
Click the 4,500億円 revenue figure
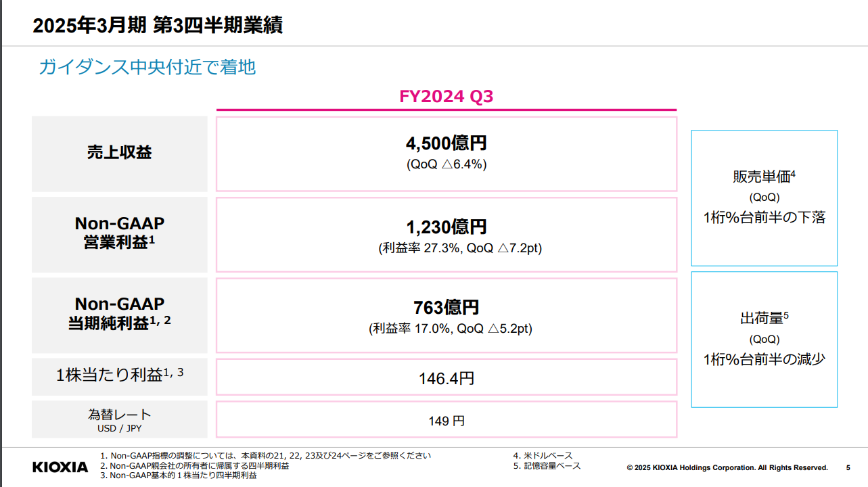tap(446, 143)
